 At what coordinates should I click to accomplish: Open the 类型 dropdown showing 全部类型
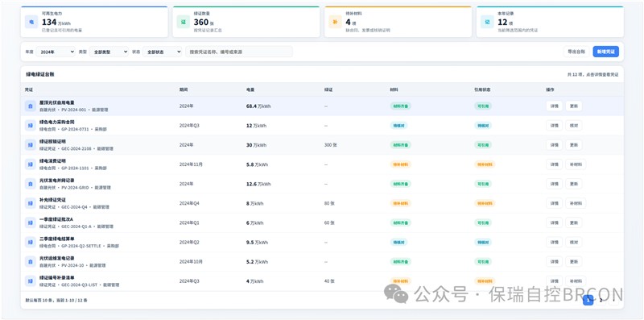coord(109,52)
